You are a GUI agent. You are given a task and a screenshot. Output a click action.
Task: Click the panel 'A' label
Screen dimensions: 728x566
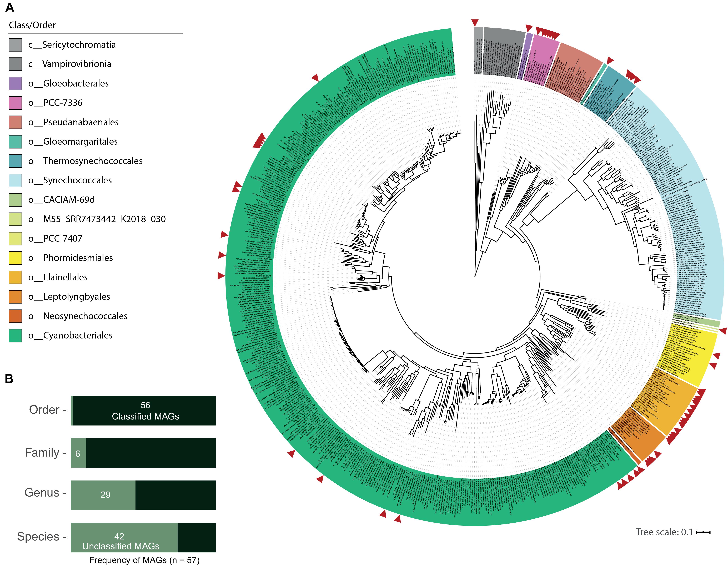10,7
